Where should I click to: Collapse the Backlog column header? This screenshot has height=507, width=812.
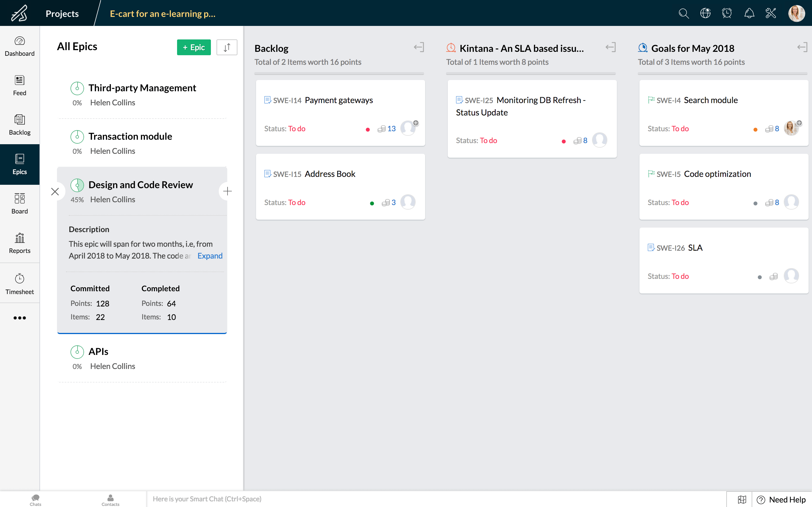click(x=419, y=47)
